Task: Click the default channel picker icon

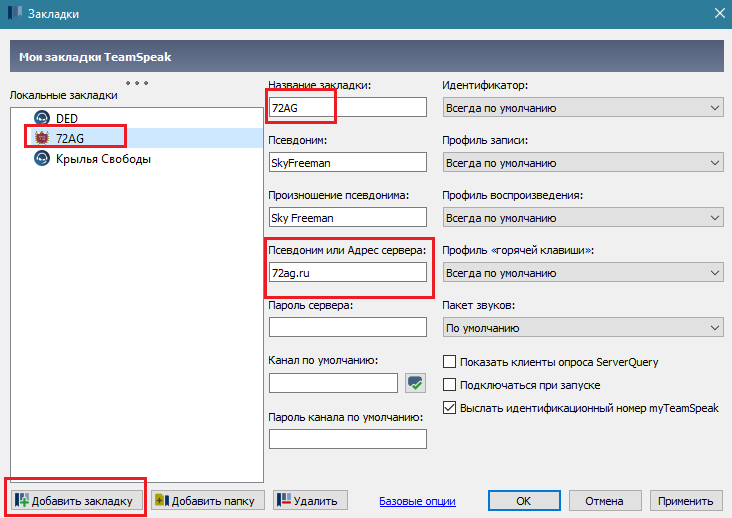Action: click(415, 383)
